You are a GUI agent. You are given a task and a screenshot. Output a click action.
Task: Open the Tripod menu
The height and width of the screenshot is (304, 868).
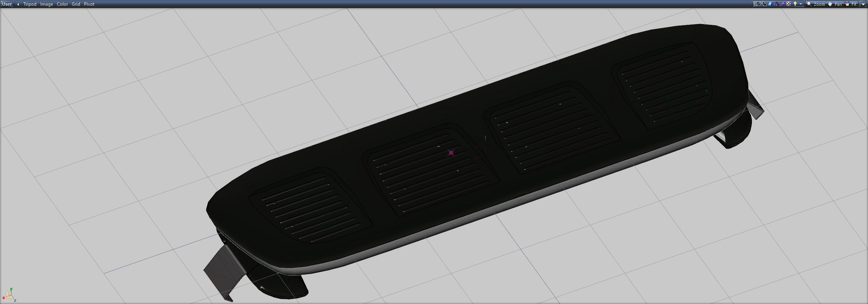(x=30, y=4)
